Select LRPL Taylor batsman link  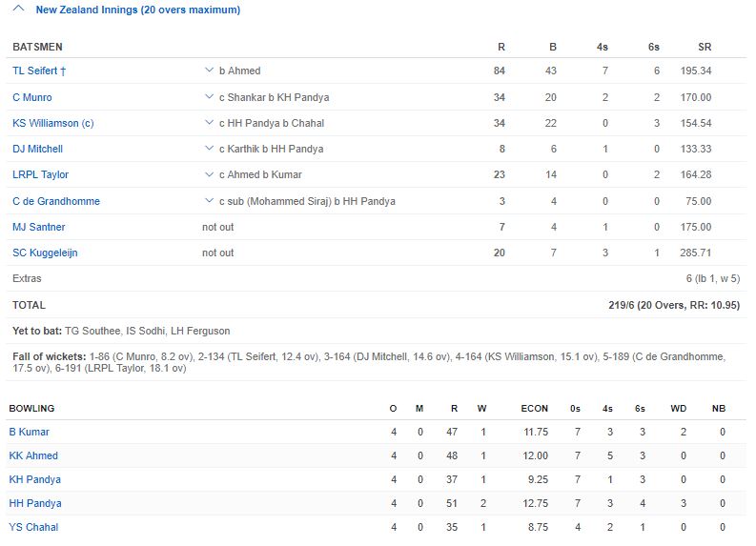coord(40,174)
